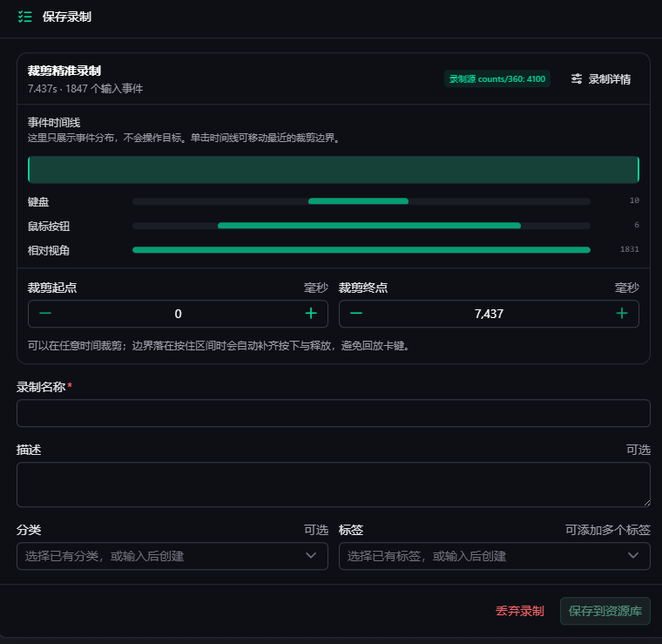Click the 保存录制 dialog title
Viewport: 662px width, 644px height.
click(67, 17)
